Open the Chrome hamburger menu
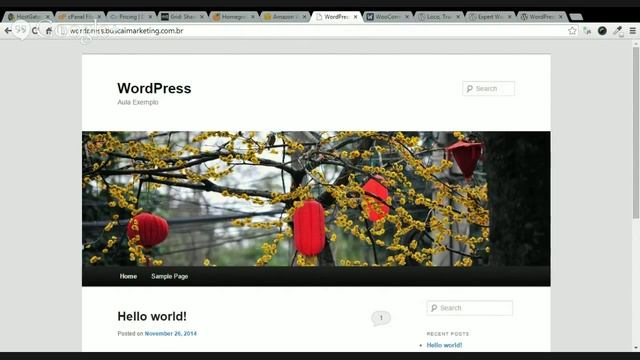Image resolution: width=640 pixels, height=360 pixels. [633, 31]
